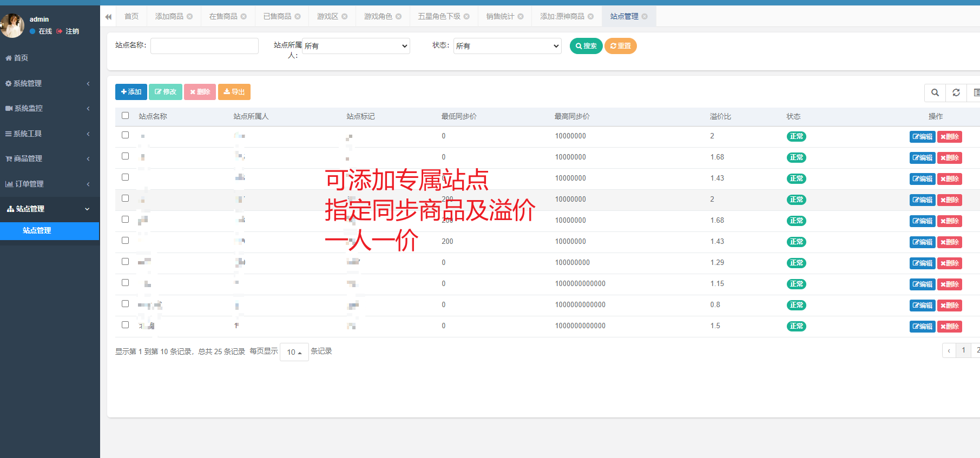Click the 正常 status badge in 0.8 row
The height and width of the screenshot is (458, 980).
[797, 306]
